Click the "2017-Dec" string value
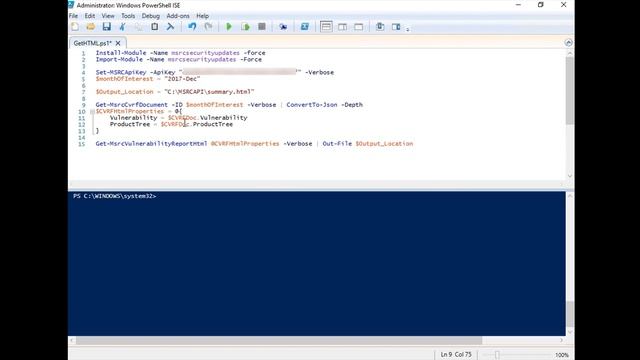640x360 pixels. point(182,79)
